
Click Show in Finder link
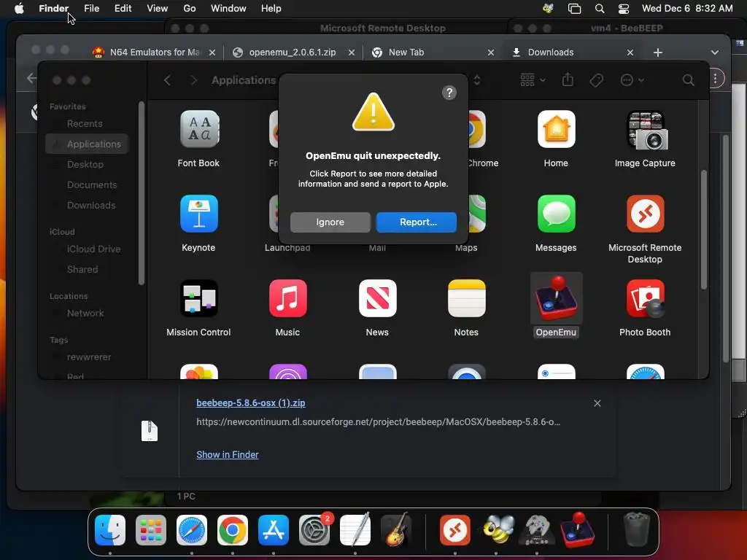coord(228,455)
